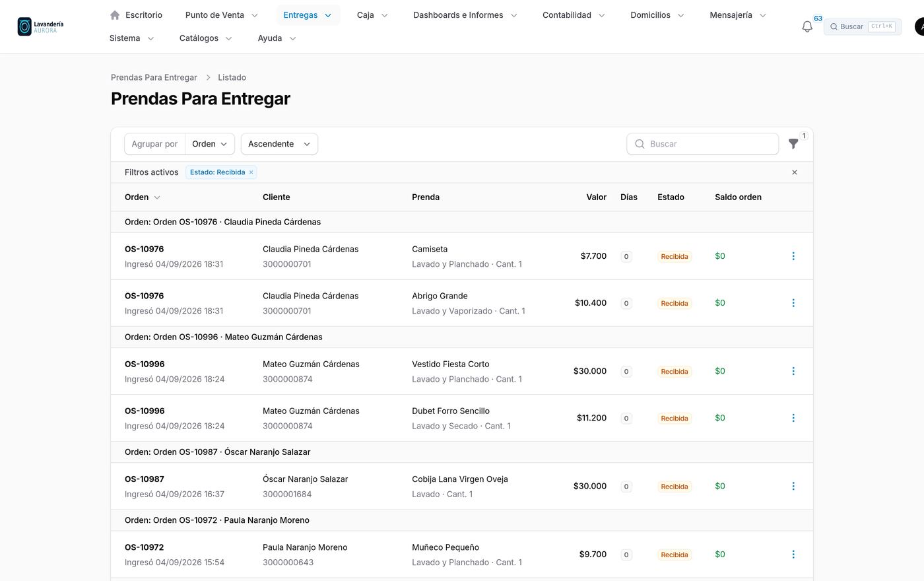This screenshot has width=924, height=581.
Task: Click the Recibida badge in Camiseta row
Action: tap(675, 257)
